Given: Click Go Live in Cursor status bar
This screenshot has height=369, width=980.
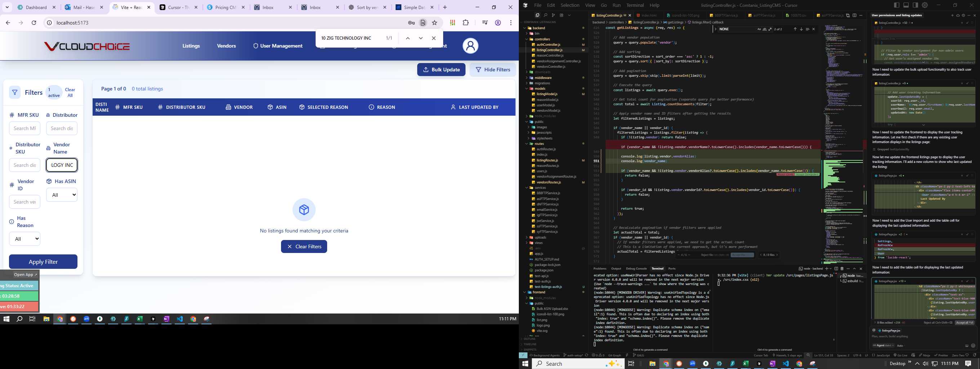Looking at the screenshot, I should [899, 355].
